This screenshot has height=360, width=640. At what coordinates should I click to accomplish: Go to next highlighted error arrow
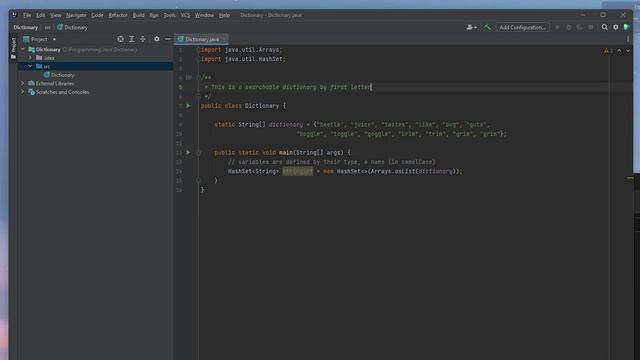coord(628,51)
